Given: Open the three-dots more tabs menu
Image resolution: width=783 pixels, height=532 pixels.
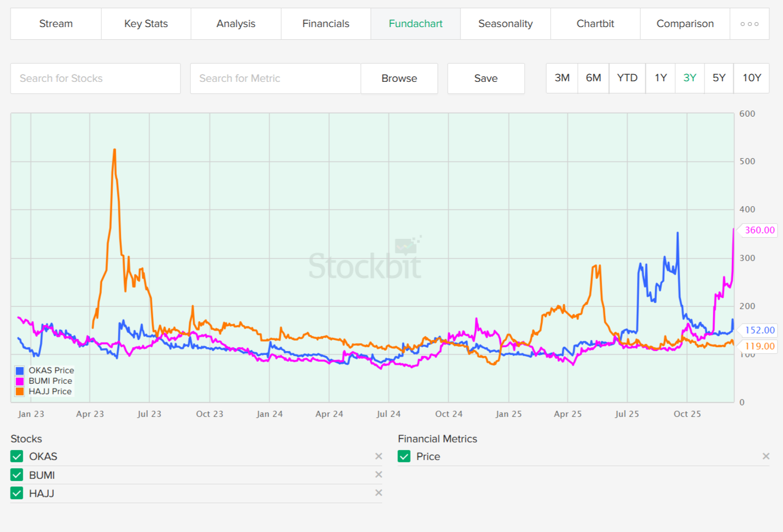Looking at the screenshot, I should tap(749, 24).
